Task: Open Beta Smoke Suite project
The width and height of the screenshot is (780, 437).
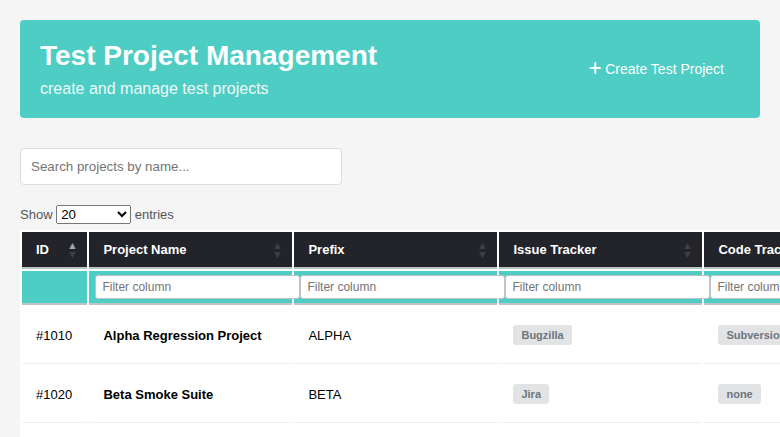Action: point(158,394)
